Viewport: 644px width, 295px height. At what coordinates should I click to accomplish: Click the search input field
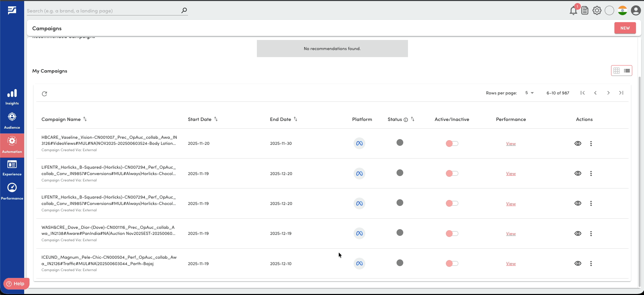tap(103, 11)
